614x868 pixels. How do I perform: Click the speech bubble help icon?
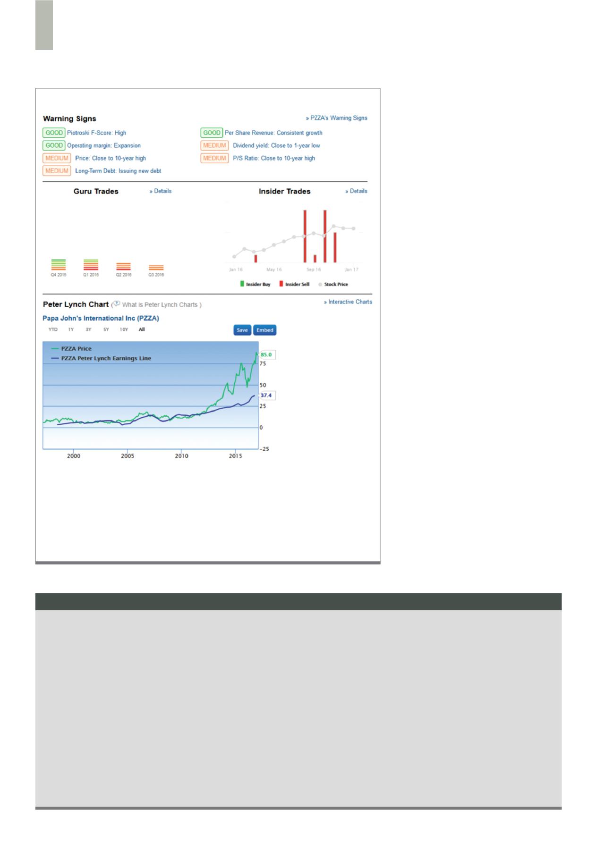pyautogui.click(x=117, y=304)
